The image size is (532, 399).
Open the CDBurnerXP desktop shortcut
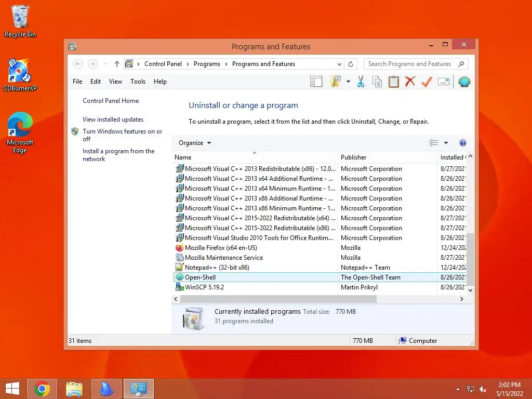point(20,75)
